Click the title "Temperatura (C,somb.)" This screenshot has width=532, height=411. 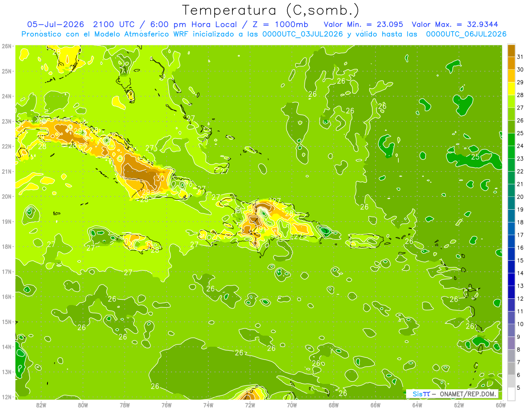click(x=270, y=10)
